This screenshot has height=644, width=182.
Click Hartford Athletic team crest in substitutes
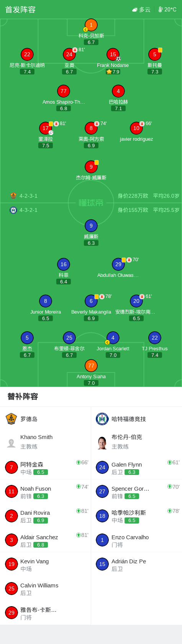(x=102, y=419)
